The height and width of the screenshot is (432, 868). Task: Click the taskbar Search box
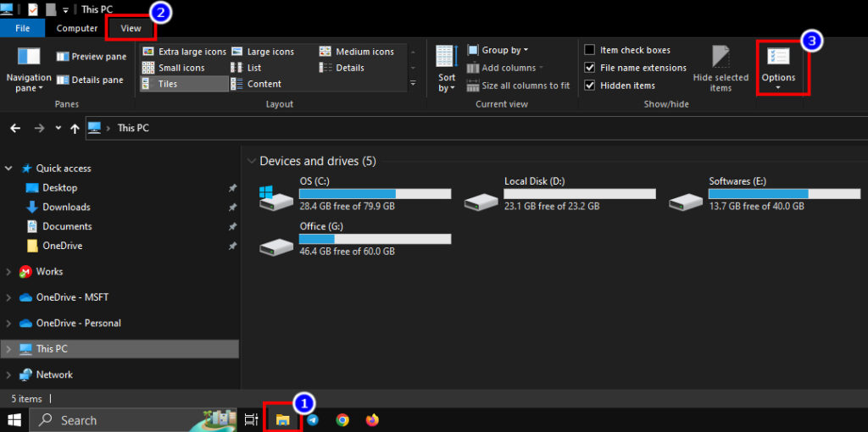tap(134, 420)
